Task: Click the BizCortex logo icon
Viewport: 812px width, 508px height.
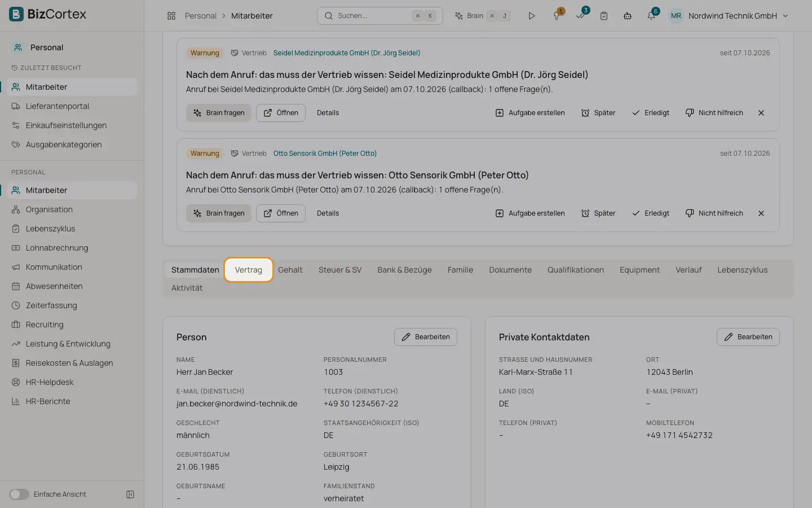Action: point(16,14)
